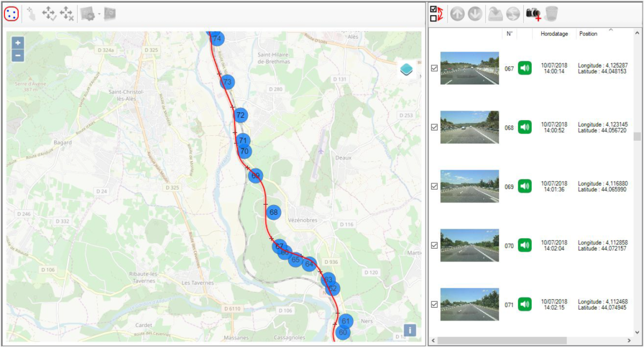Image resolution: width=644 pixels, height=348 pixels.
Task: Toggle the select all/invert selection icon
Action: click(x=436, y=14)
